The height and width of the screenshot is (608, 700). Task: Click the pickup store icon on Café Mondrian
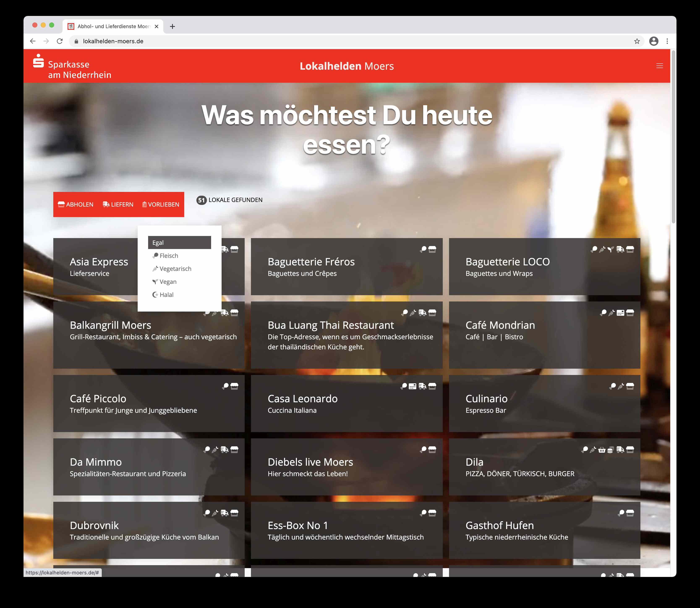(630, 313)
